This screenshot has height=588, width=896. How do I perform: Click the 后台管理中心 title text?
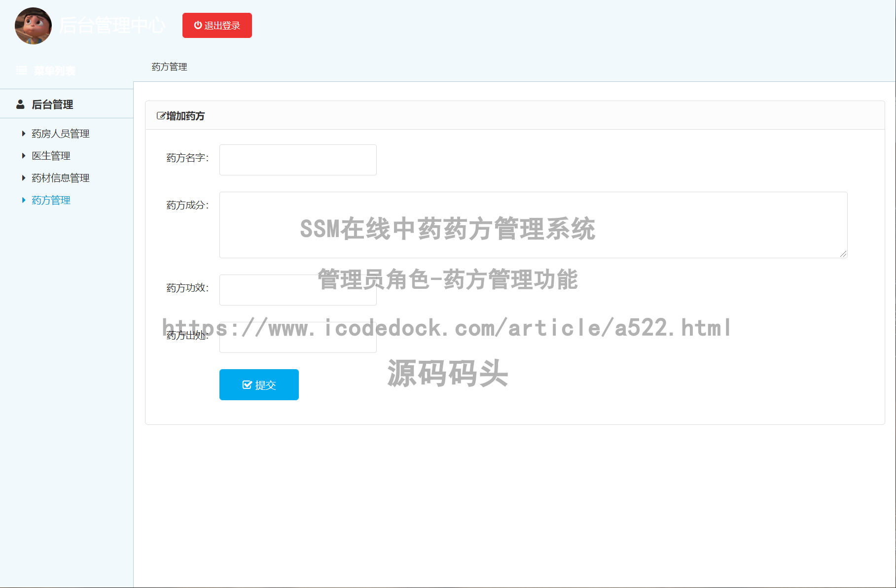pyautogui.click(x=112, y=25)
